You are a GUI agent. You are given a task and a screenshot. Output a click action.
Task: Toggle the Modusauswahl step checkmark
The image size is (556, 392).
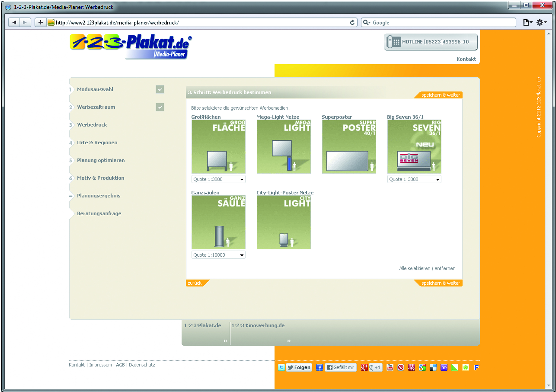160,89
